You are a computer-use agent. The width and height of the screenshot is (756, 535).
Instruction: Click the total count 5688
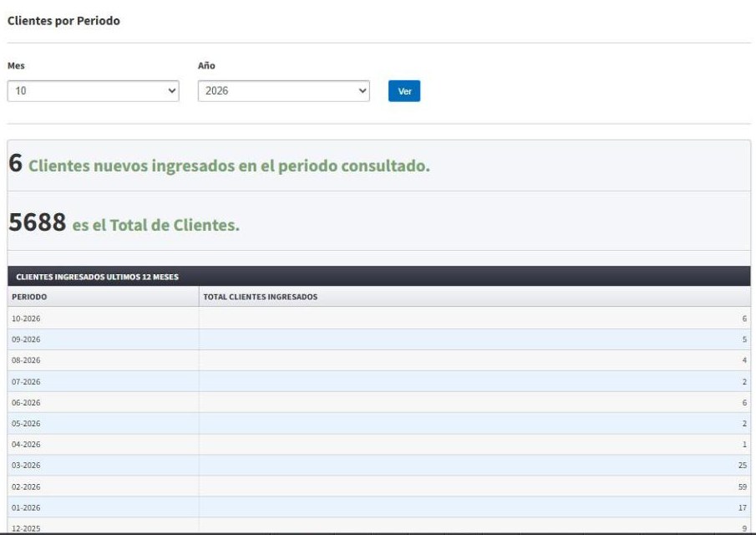click(x=37, y=222)
